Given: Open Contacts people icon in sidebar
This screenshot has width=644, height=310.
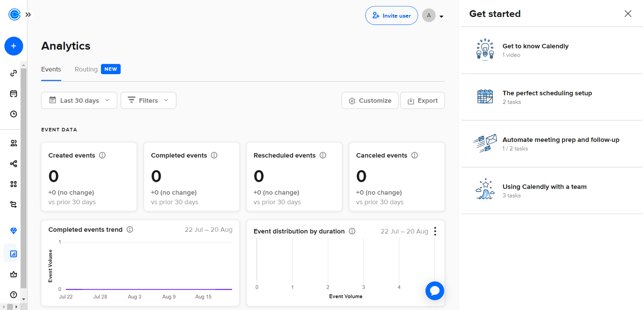Looking at the screenshot, I should pyautogui.click(x=14, y=143).
